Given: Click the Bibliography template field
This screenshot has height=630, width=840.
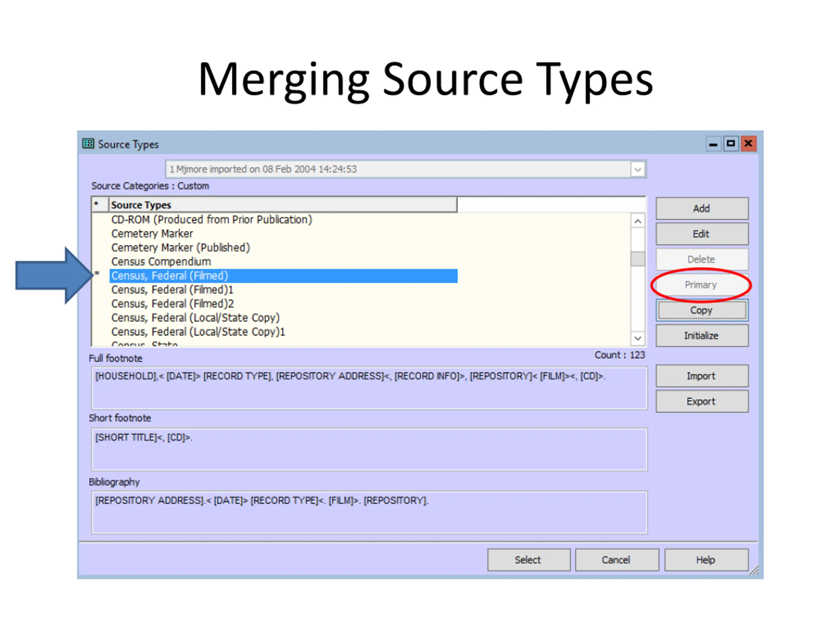Looking at the screenshot, I should tap(369, 513).
